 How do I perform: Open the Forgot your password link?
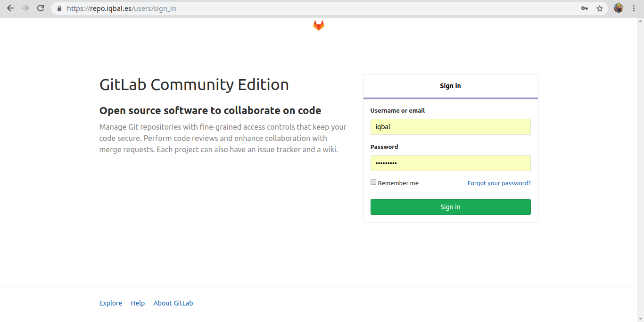[499, 183]
